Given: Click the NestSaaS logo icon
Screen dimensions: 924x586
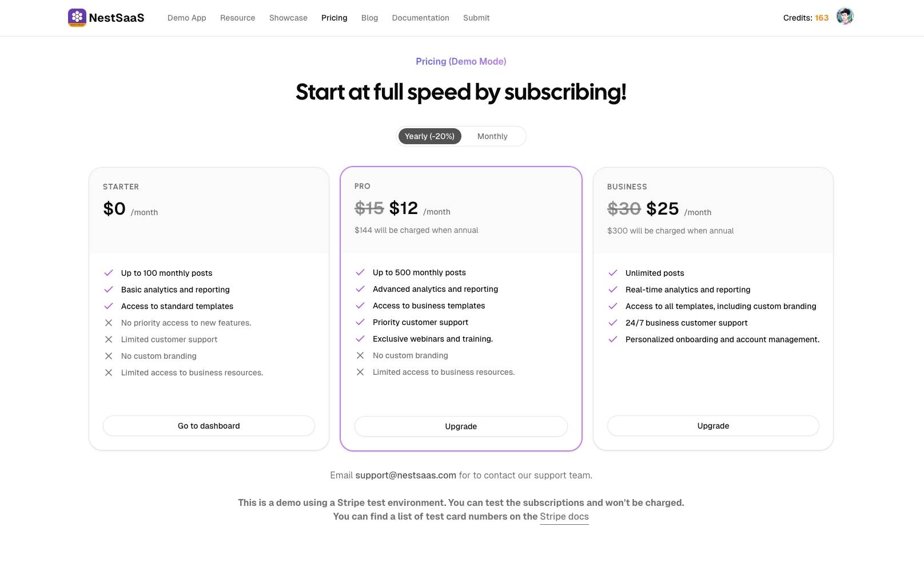Looking at the screenshot, I should point(77,17).
